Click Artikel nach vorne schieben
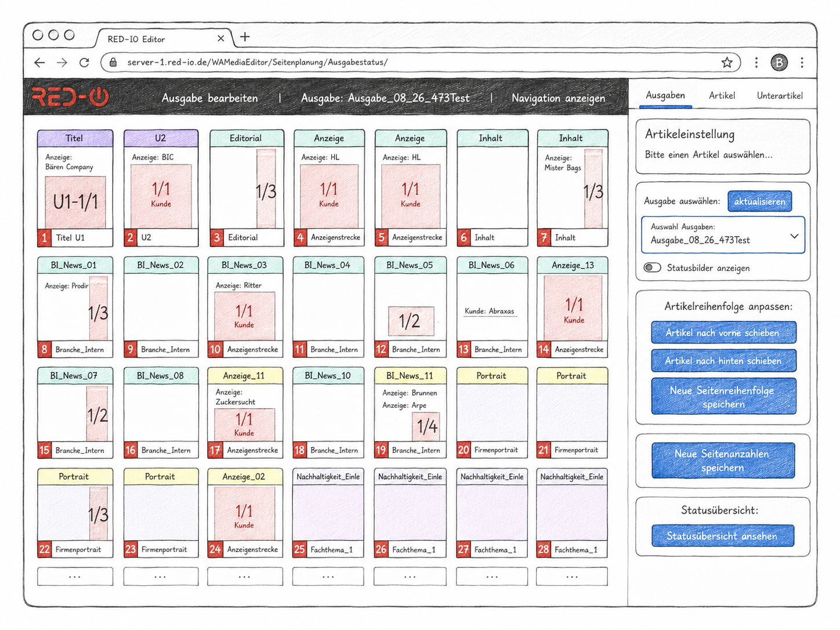Viewport: 840px width, 630px height. (x=723, y=332)
